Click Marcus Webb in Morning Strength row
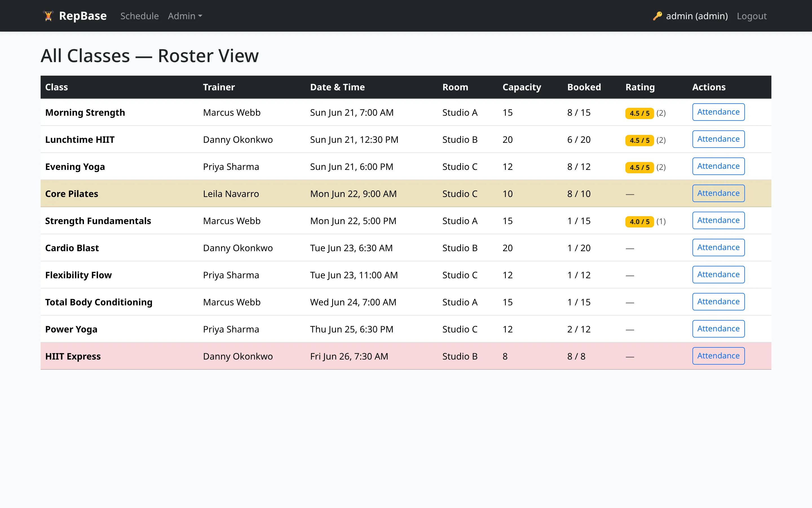 [231, 113]
